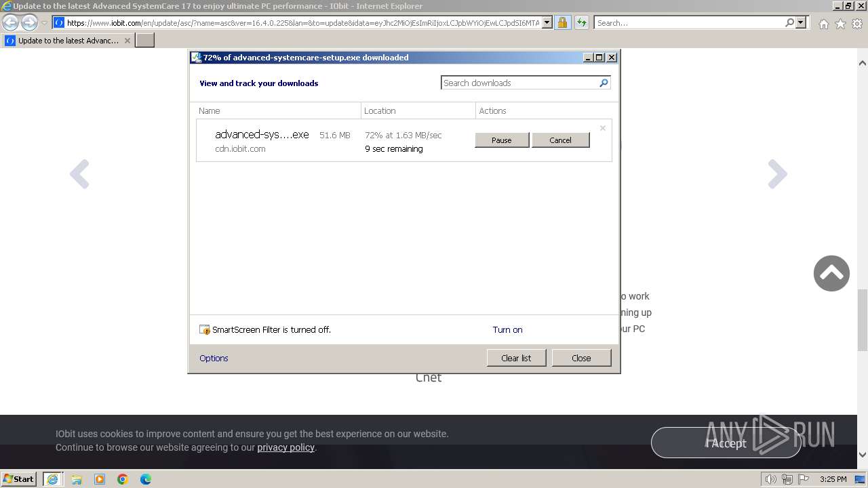Open IE Tools gear icon
This screenshot has height=488, width=868.
(x=857, y=24)
